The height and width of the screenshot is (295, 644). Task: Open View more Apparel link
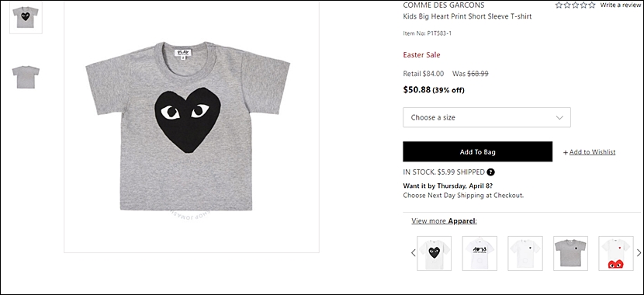[444, 220]
